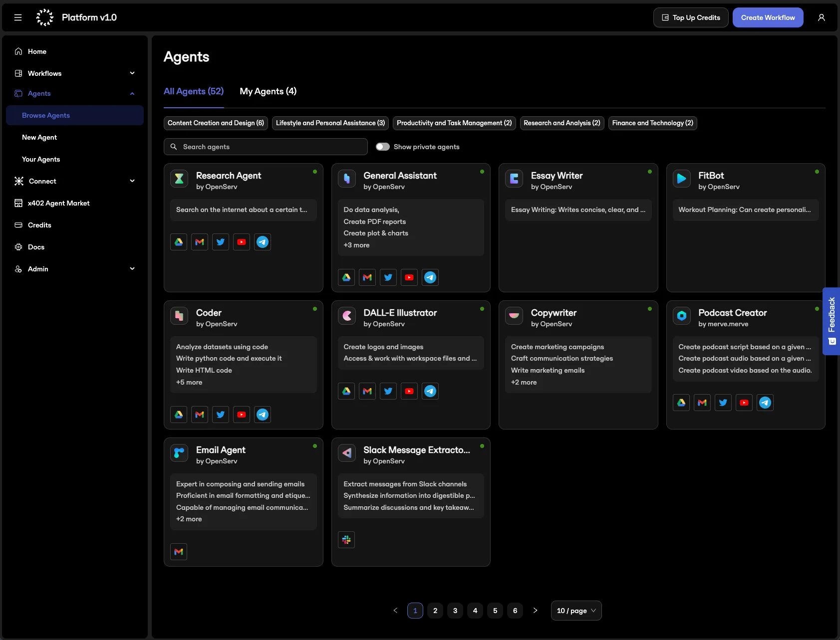The height and width of the screenshot is (640, 840).
Task: Click Twitter icon on Research Agent card
Action: [221, 242]
